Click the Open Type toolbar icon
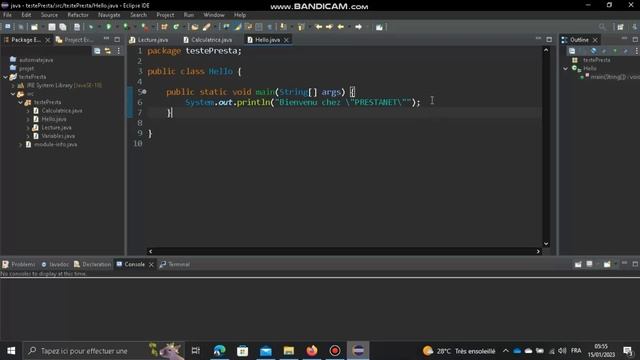Screen dimensions: 640x360 (195, 27)
